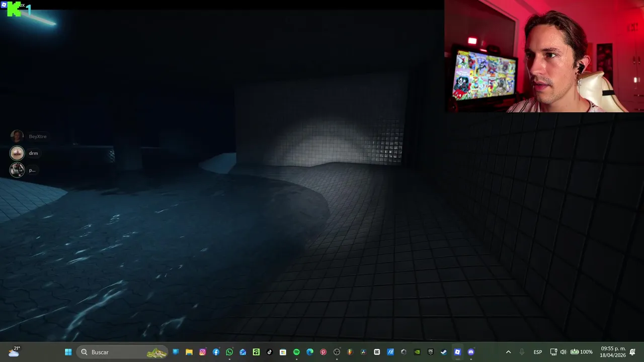
Task: Open the clock showing 09:55 p. m.
Action: pyautogui.click(x=613, y=351)
